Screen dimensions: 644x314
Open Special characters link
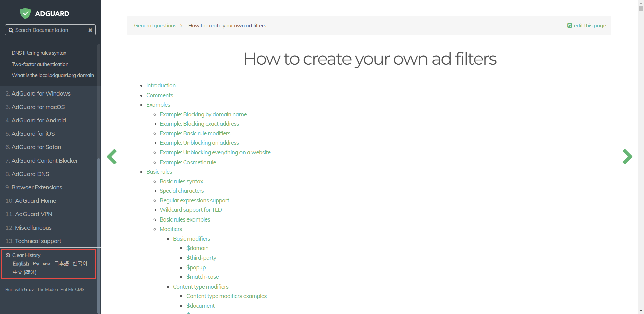[x=181, y=191]
